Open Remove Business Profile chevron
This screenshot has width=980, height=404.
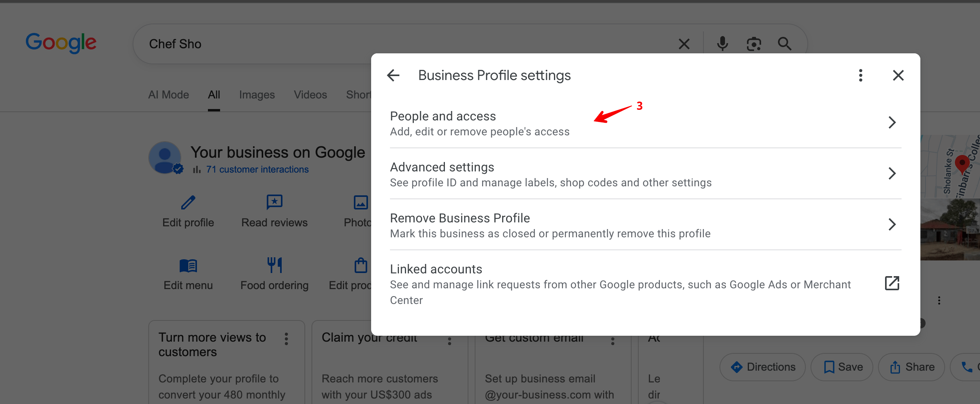click(892, 224)
